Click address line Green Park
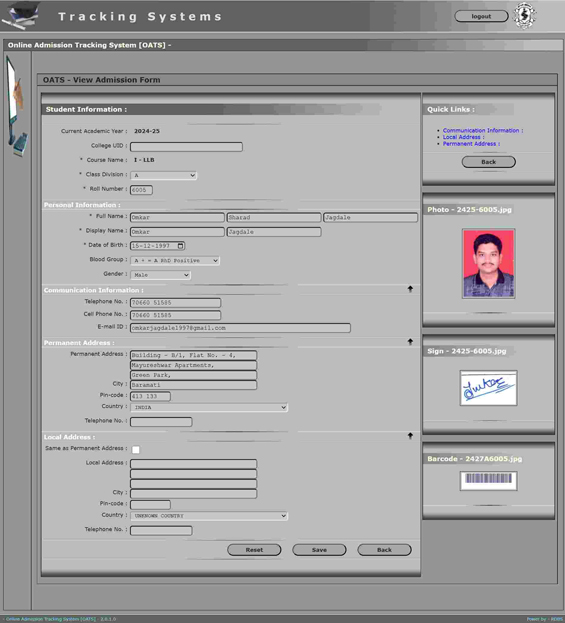 pos(193,375)
